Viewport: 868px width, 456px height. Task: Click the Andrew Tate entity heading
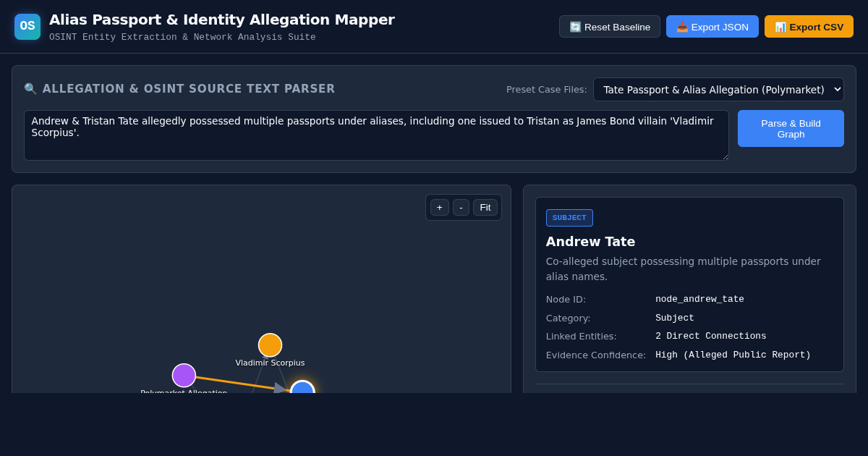pyautogui.click(x=590, y=242)
